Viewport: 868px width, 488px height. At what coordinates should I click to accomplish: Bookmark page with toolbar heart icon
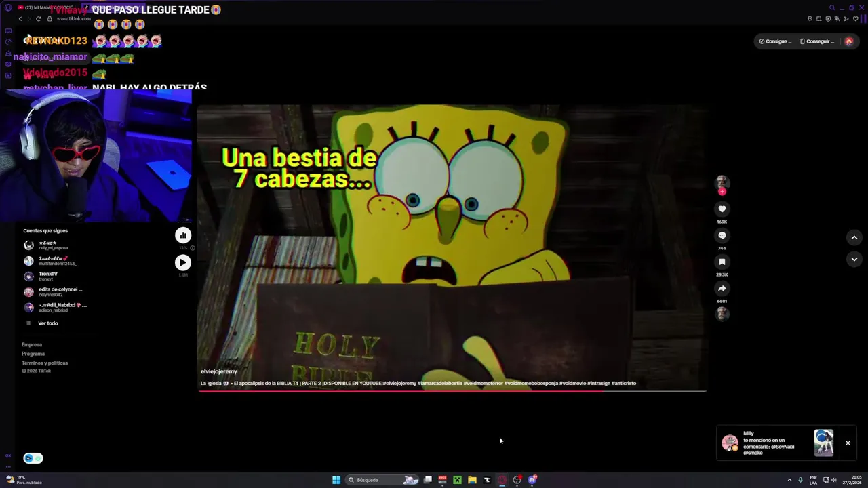(855, 19)
